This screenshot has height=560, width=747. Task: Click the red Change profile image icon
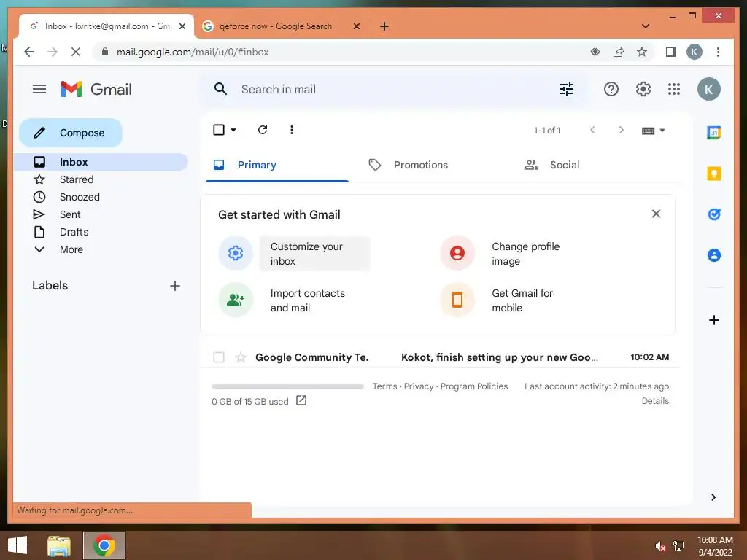[x=457, y=253]
